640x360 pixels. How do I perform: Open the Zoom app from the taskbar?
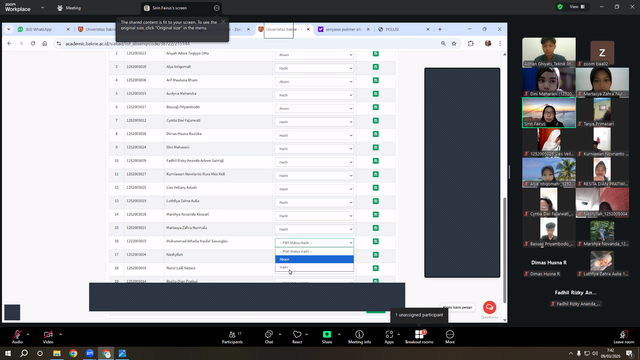(90, 353)
